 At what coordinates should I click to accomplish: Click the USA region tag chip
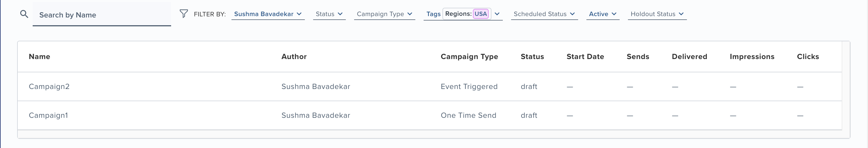click(480, 14)
